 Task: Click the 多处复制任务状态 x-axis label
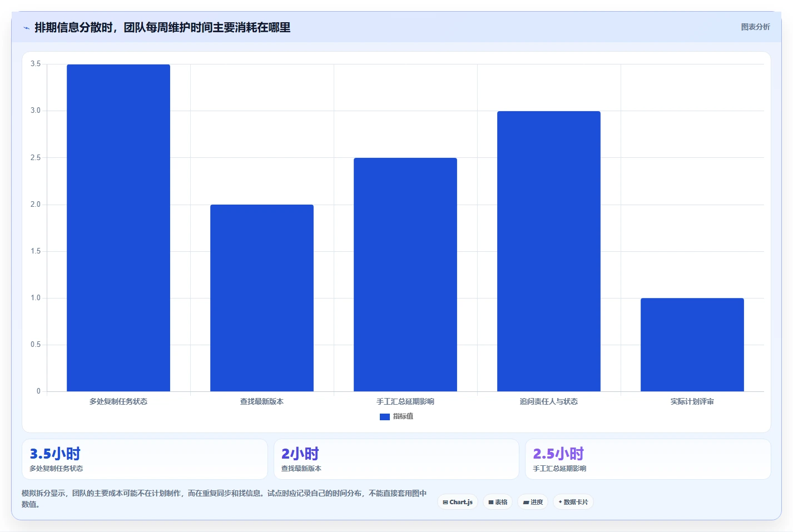click(118, 401)
